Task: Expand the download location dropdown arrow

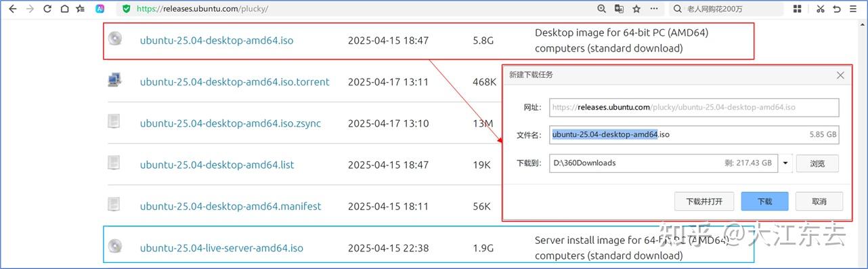Action: pyautogui.click(x=785, y=163)
